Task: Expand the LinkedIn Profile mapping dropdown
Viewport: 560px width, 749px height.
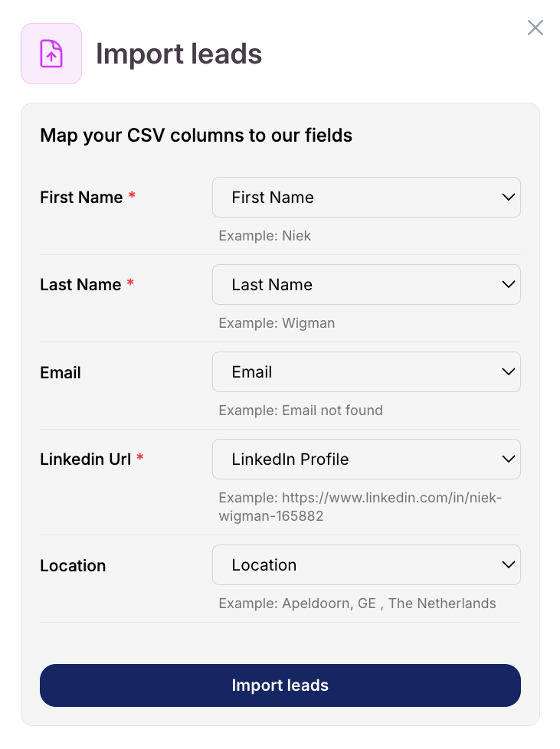Action: [366, 460]
